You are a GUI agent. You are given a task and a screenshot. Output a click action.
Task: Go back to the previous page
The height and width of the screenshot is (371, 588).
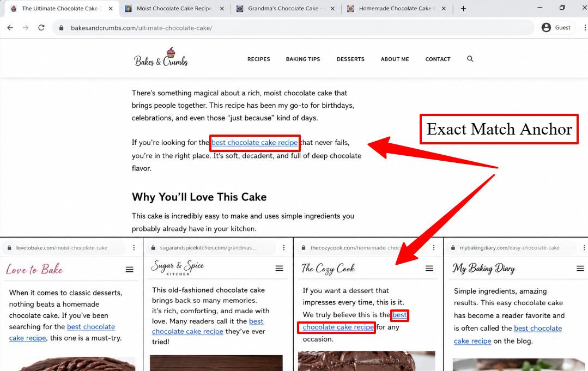coord(10,28)
